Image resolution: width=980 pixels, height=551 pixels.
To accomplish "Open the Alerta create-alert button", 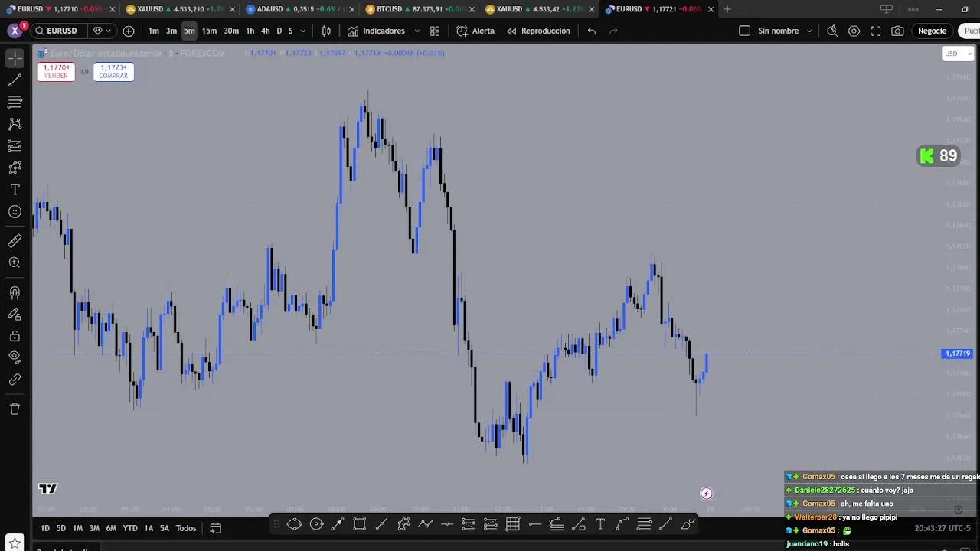I will point(475,31).
